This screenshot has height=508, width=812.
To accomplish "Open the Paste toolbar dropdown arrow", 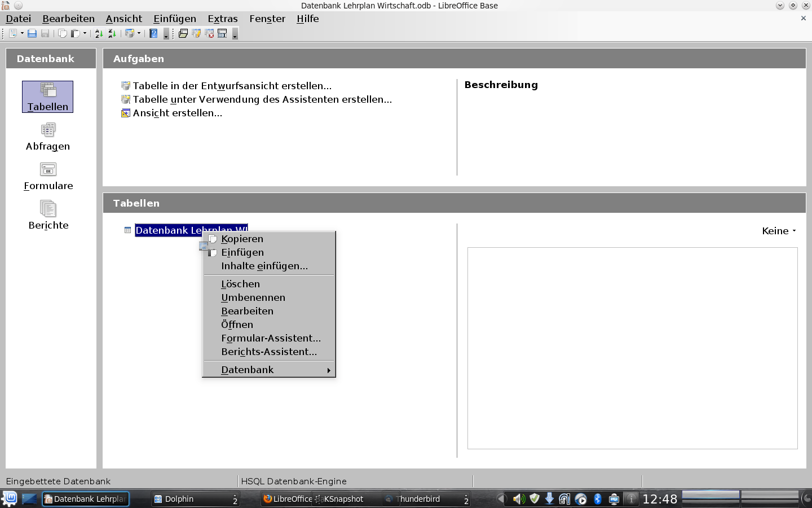I will click(x=85, y=34).
